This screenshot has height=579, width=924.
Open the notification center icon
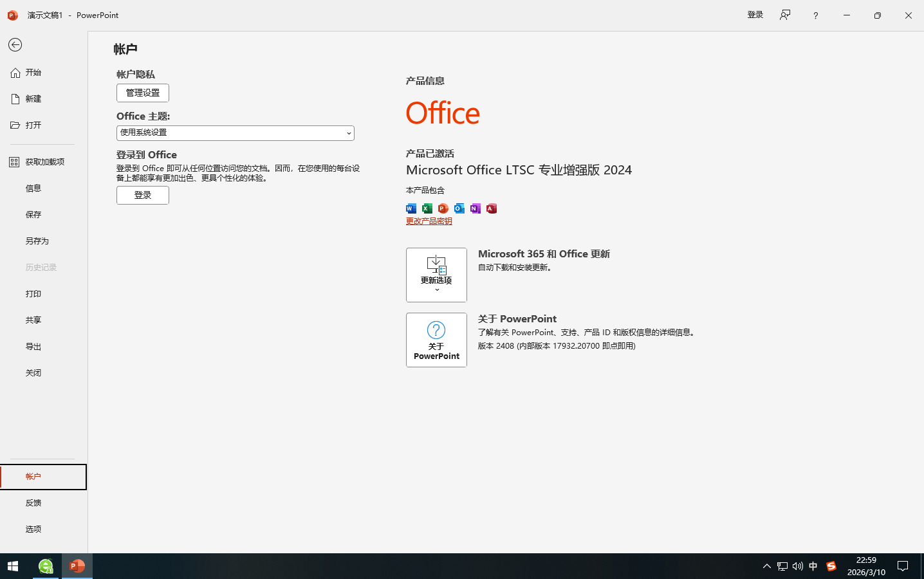[903, 566]
